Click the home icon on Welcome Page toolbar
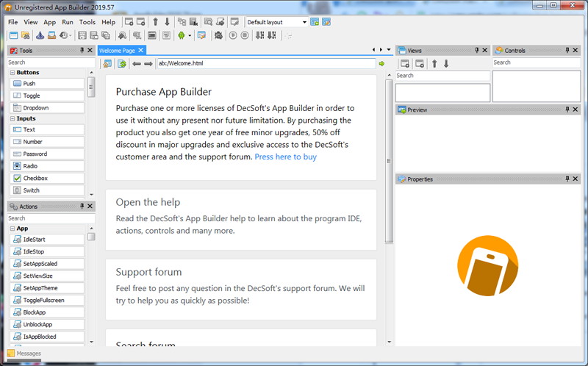 107,64
